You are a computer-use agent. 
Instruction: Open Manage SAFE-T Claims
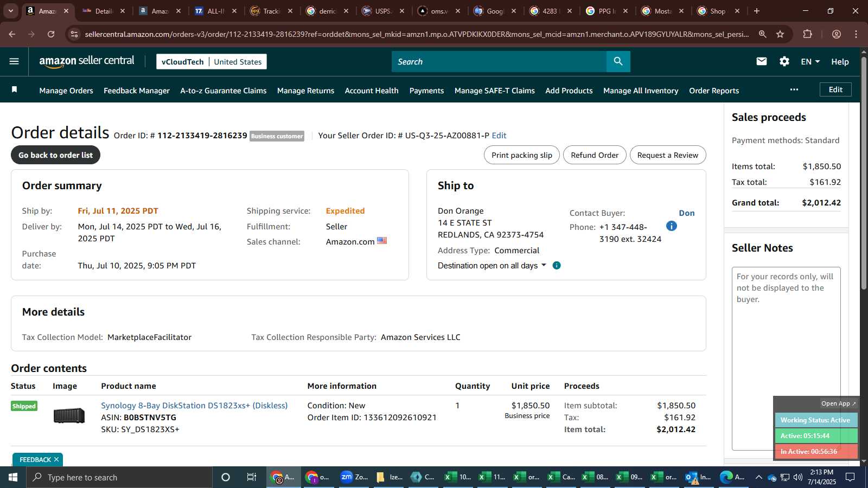coord(495,91)
